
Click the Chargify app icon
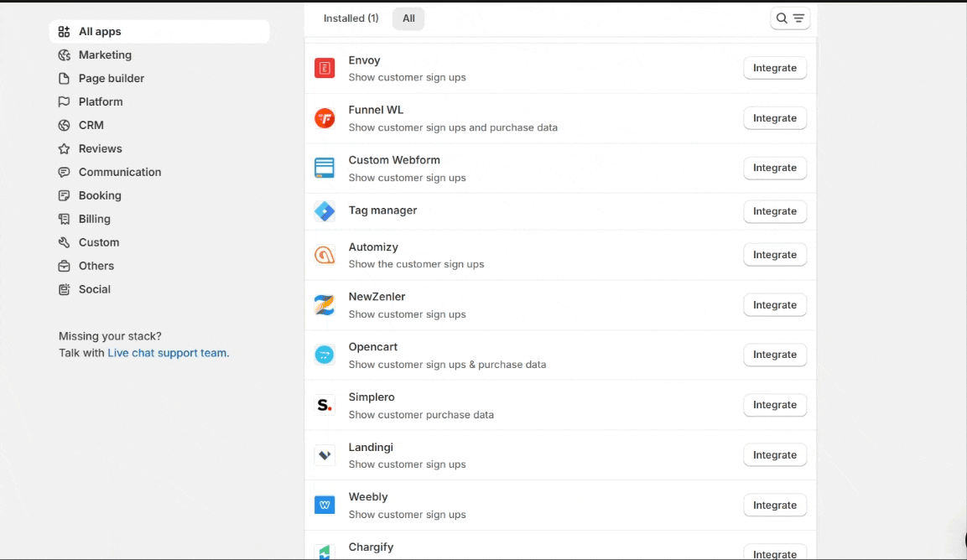(325, 552)
